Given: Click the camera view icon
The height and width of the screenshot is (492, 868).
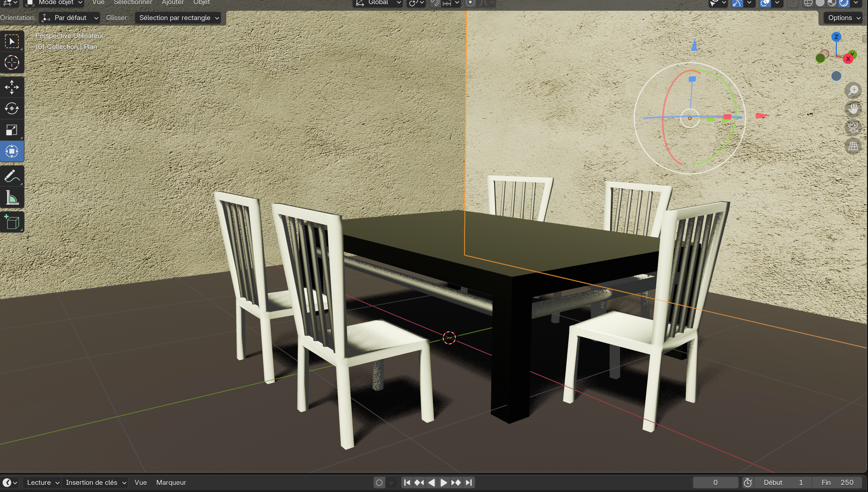Looking at the screenshot, I should [x=853, y=128].
